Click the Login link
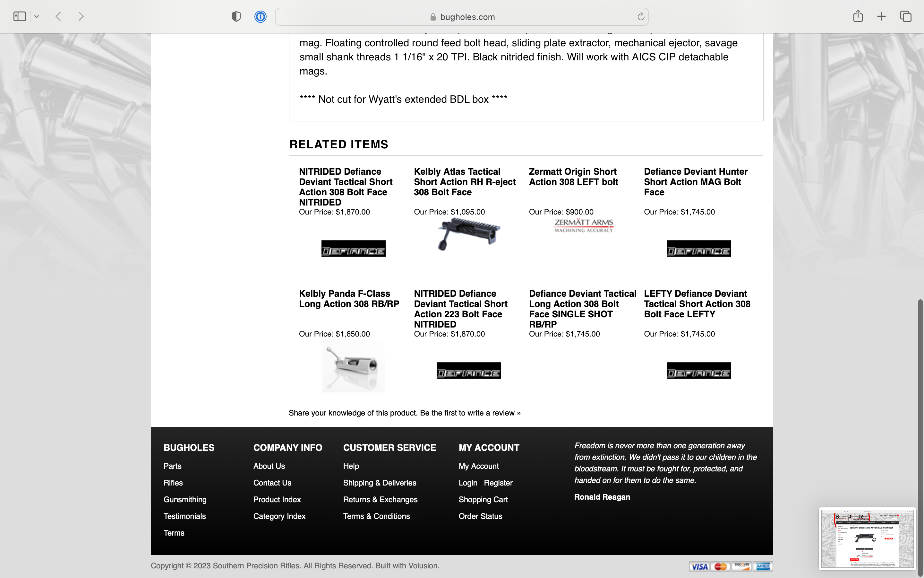924x578 pixels. pos(468,483)
